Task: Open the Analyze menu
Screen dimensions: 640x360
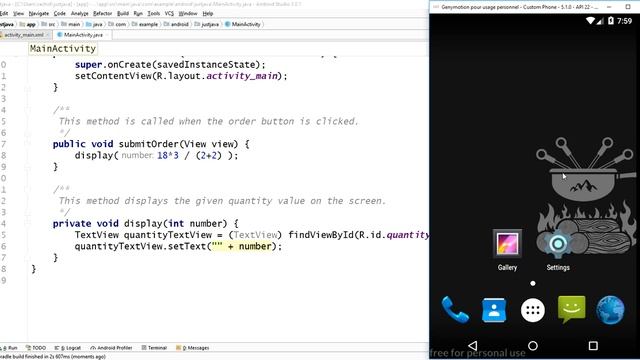Action: pos(80,13)
